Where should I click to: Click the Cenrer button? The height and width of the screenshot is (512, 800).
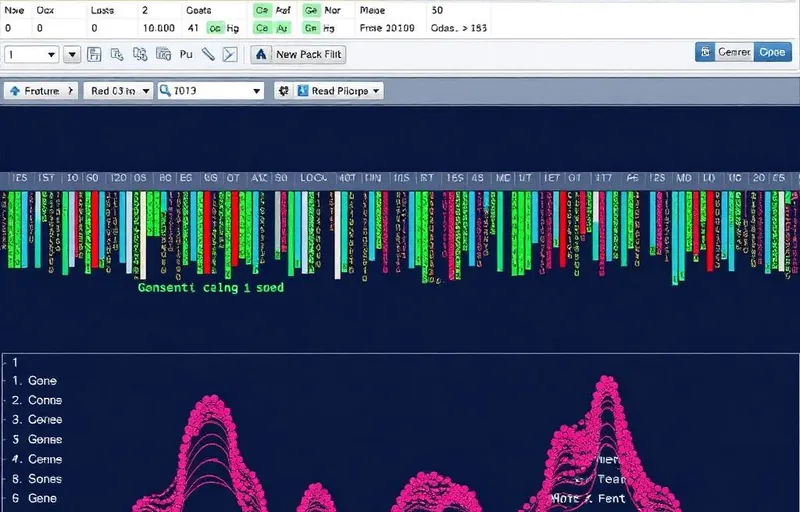click(x=734, y=52)
